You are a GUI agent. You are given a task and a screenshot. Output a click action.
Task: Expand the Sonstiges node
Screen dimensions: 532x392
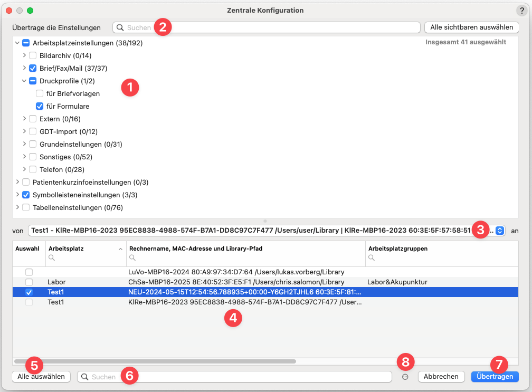pos(24,156)
